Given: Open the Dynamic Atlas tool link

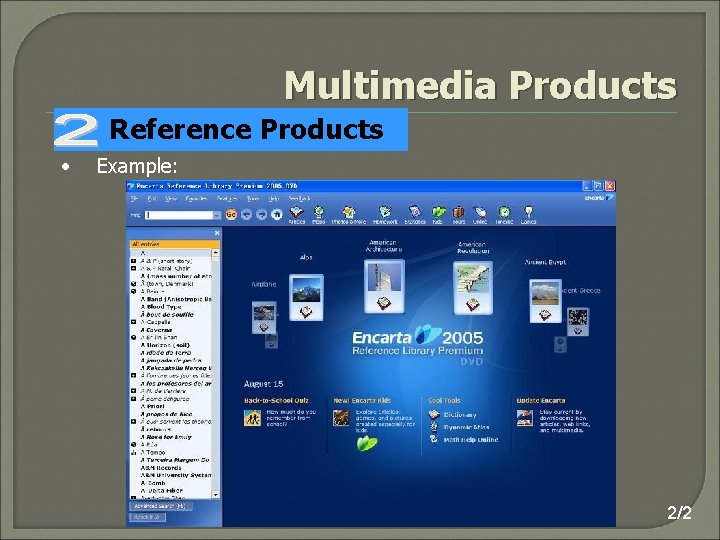Looking at the screenshot, I should coord(467,428).
